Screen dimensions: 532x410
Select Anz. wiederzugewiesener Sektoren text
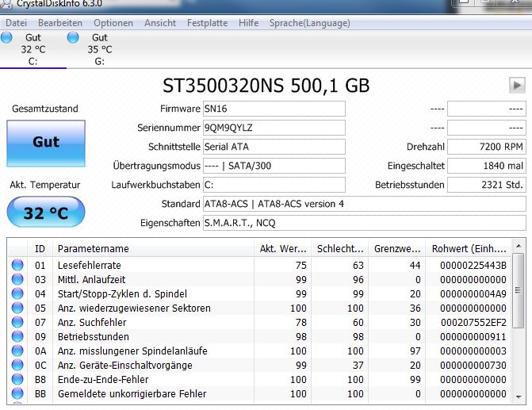pyautogui.click(x=134, y=308)
